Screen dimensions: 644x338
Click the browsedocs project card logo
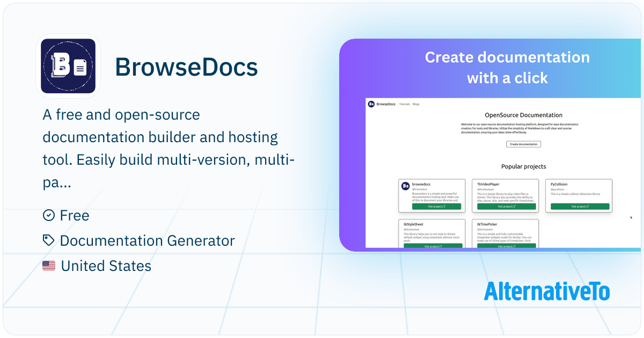click(x=406, y=186)
